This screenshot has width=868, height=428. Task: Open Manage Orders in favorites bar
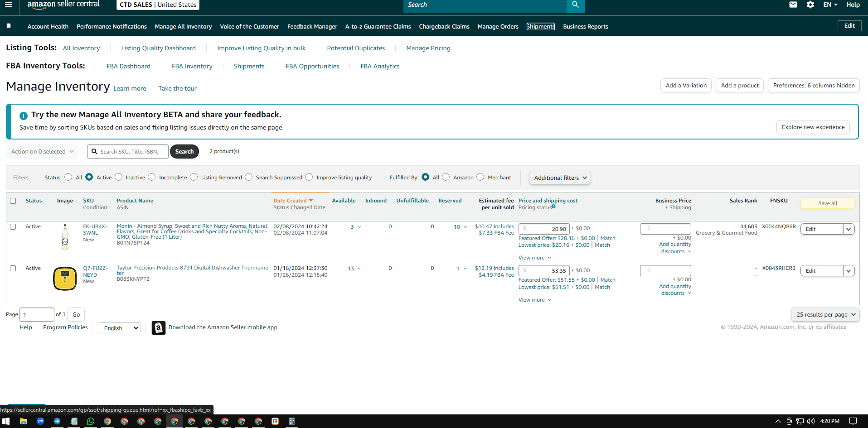coord(498,27)
